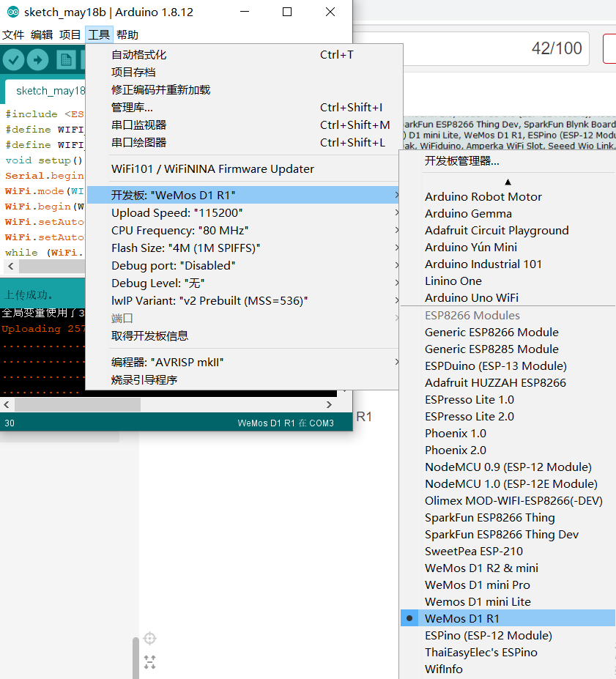Choose ESPDuino (ESP-13 Module) board
616x679 pixels.
(508, 366)
